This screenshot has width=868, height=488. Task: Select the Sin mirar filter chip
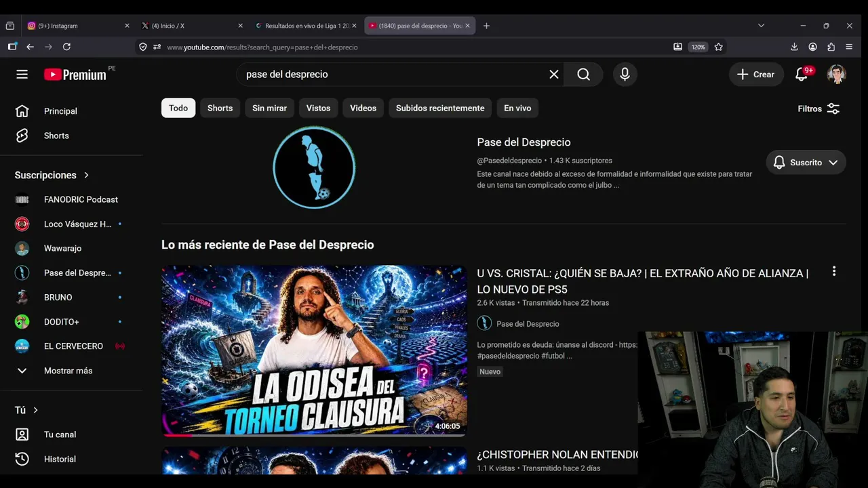pos(269,108)
